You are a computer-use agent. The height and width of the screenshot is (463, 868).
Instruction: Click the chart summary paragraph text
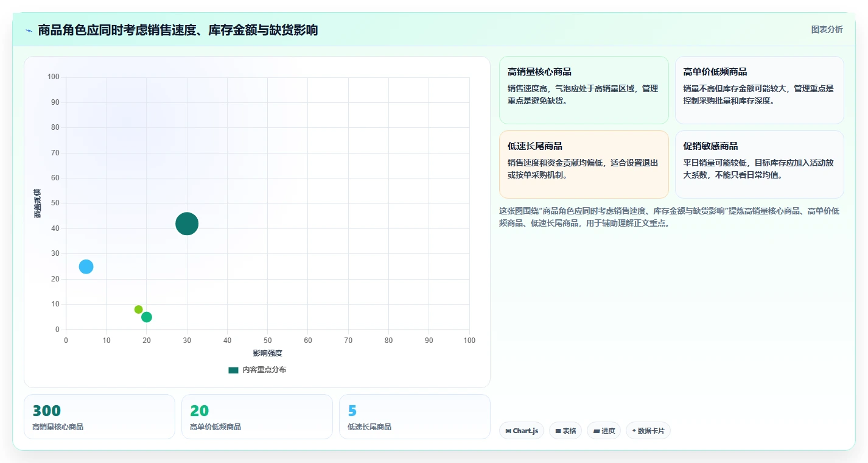[669, 217]
